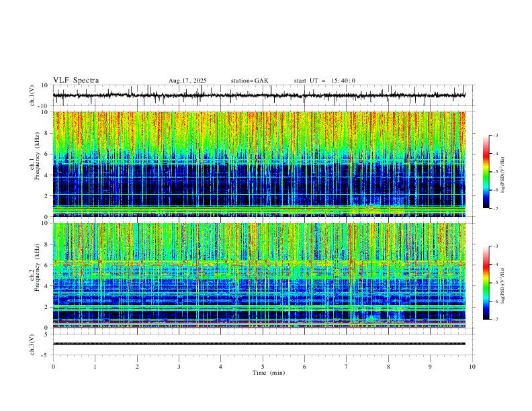Click the time axis tick label 9
The width and height of the screenshot is (532, 411).
[x=430, y=367]
